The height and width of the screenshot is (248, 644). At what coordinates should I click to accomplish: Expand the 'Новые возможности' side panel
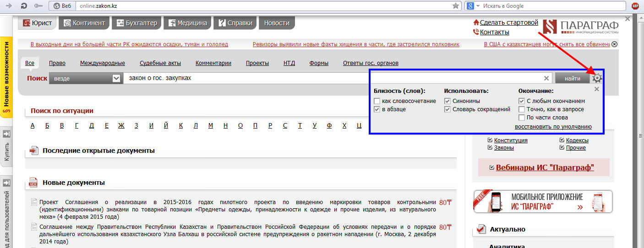coord(6,78)
